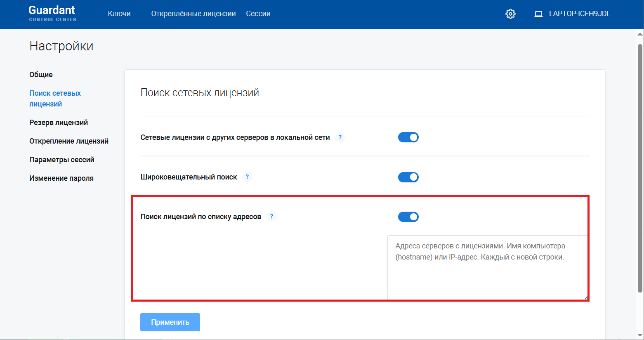Click help icon next to Широковещательный поиск

click(247, 177)
